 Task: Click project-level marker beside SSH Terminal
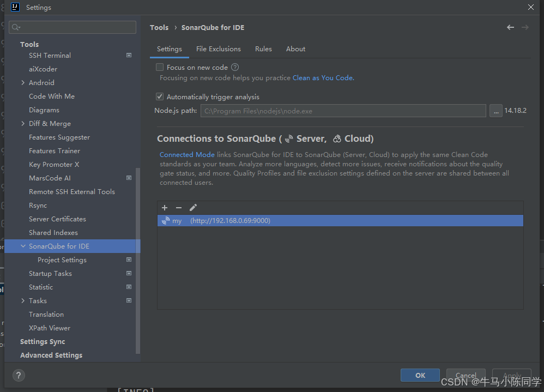pos(129,55)
